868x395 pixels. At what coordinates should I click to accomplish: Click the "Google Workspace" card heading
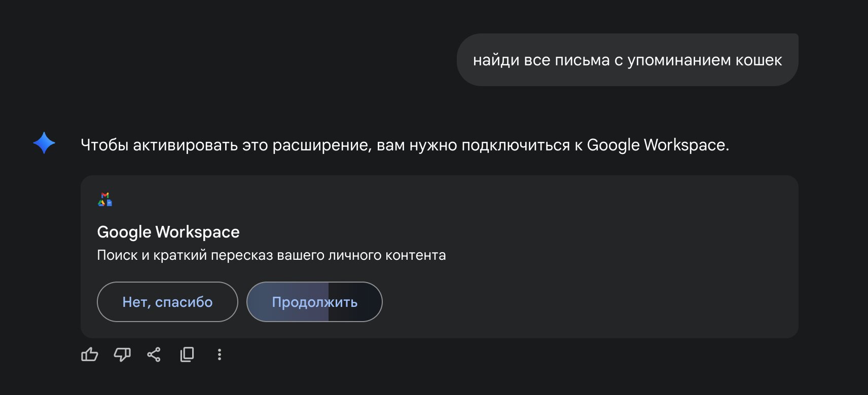pyautogui.click(x=168, y=232)
